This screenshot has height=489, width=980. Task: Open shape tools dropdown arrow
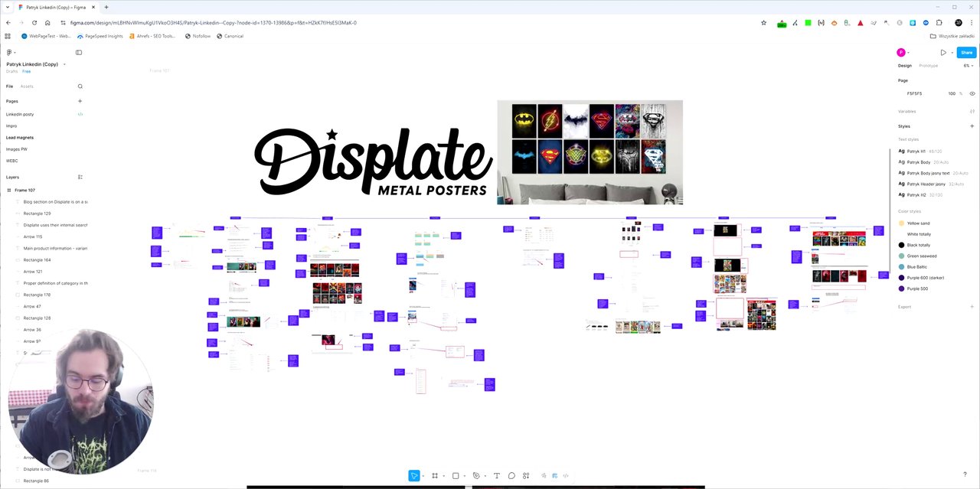tap(464, 476)
